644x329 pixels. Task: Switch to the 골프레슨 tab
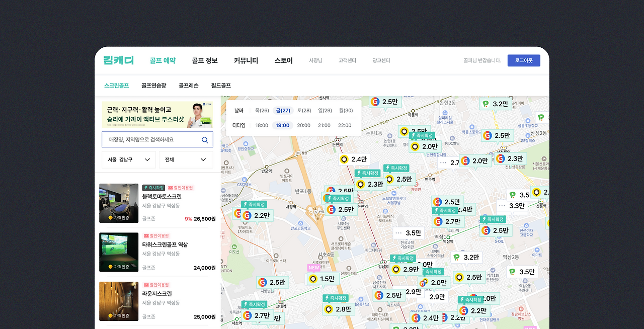(x=189, y=86)
